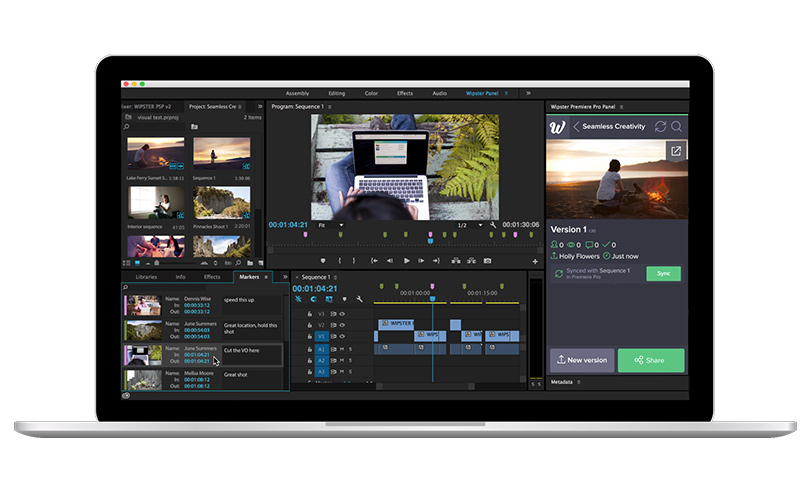Toggle the lock on track V3
Screen dimensions: 810x500
(x=309, y=314)
